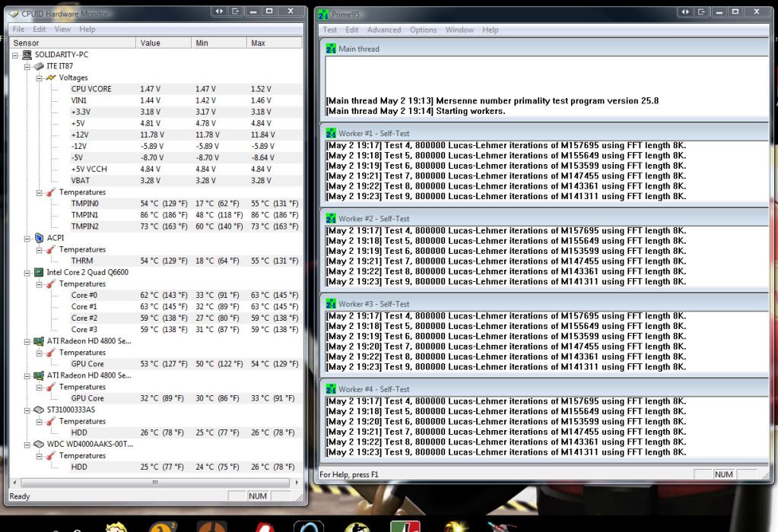
Task: Click the green voltage waveform icon under ITE IT87
Action: (51, 78)
